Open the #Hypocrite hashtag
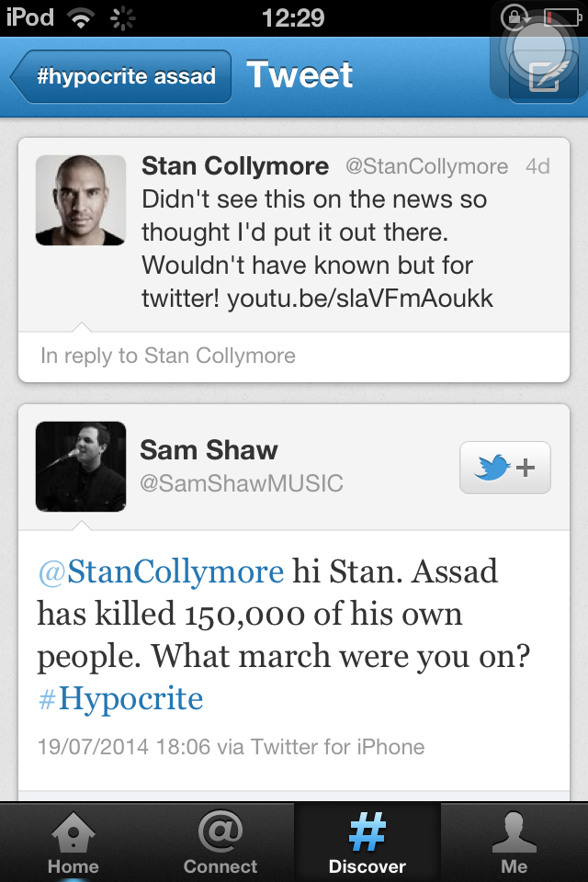 pos(120,698)
